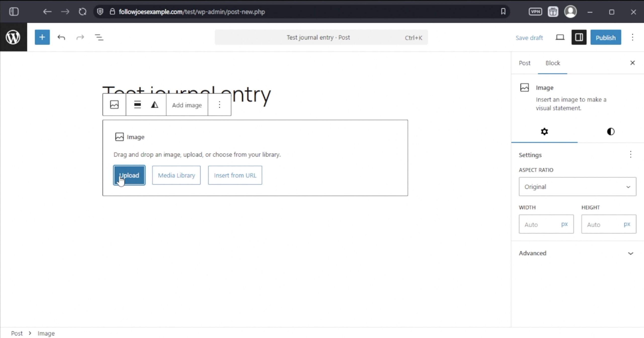Toggle the settings sidebar panel
644x338 pixels.
pyautogui.click(x=579, y=37)
